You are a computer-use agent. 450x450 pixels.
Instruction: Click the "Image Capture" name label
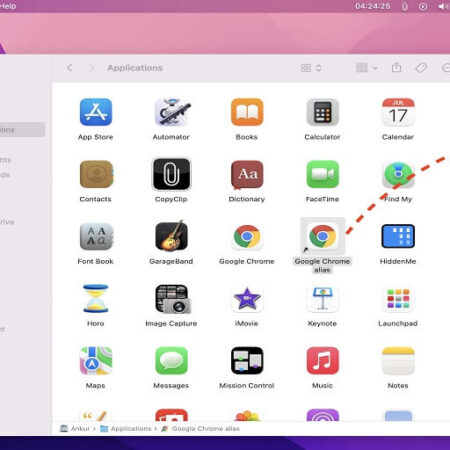point(171,324)
